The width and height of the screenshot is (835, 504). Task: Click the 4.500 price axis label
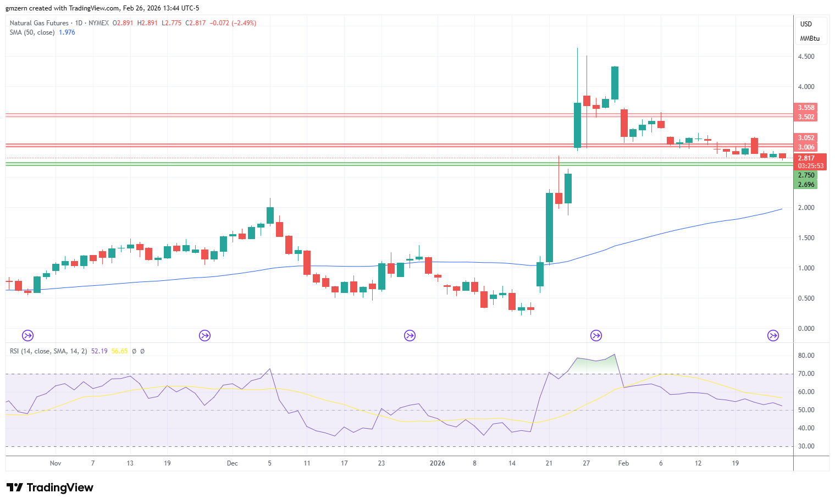[x=806, y=57]
